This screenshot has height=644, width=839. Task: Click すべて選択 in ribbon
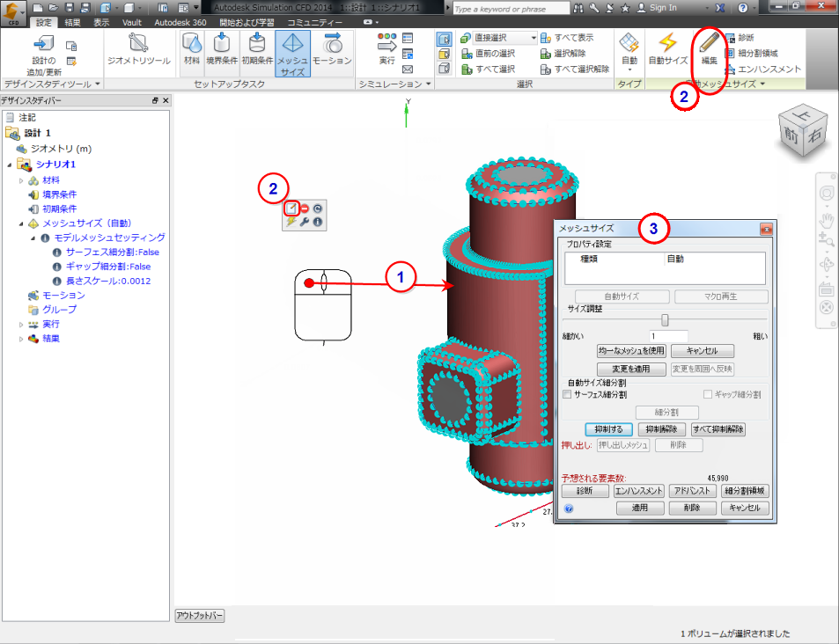(489, 69)
